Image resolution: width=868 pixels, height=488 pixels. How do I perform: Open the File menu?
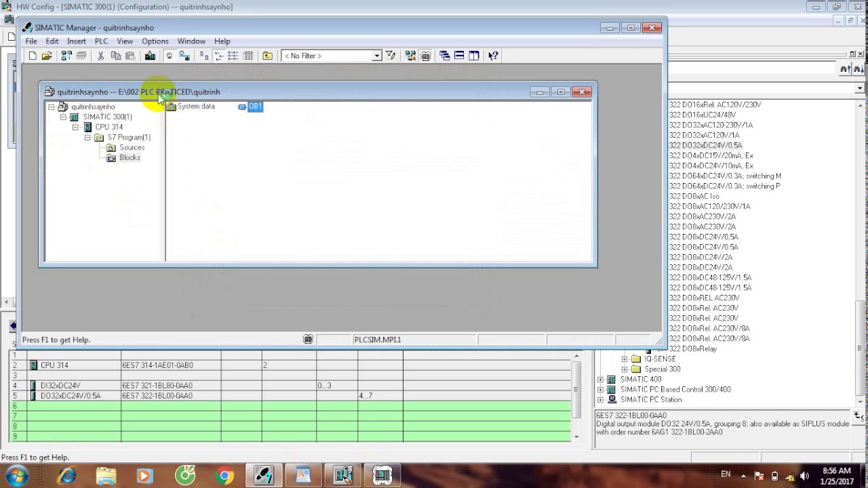[31, 41]
